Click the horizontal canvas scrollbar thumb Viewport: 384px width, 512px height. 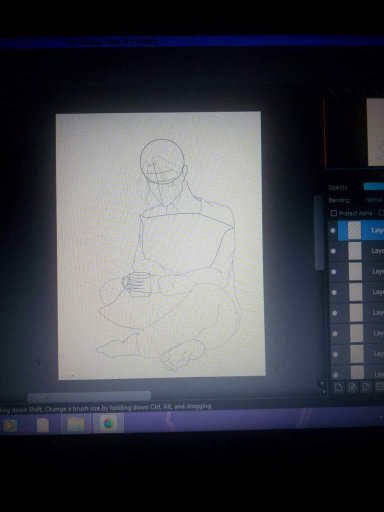point(89,396)
